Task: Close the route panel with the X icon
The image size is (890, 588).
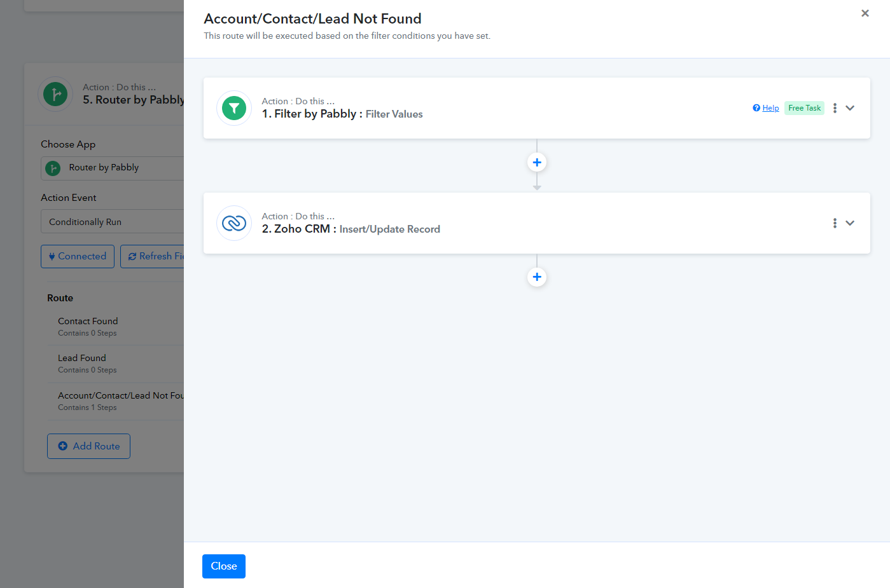Action: coord(865,13)
